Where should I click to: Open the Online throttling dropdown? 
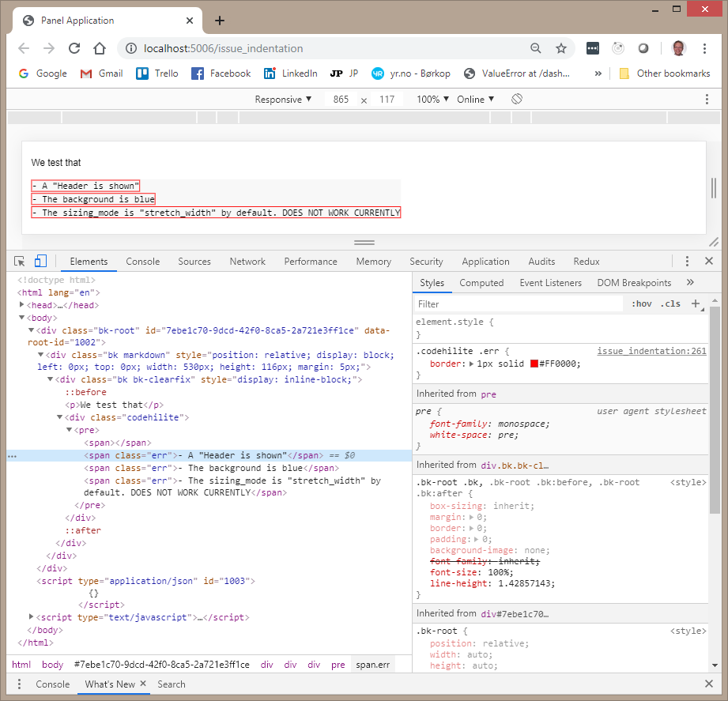(x=475, y=99)
